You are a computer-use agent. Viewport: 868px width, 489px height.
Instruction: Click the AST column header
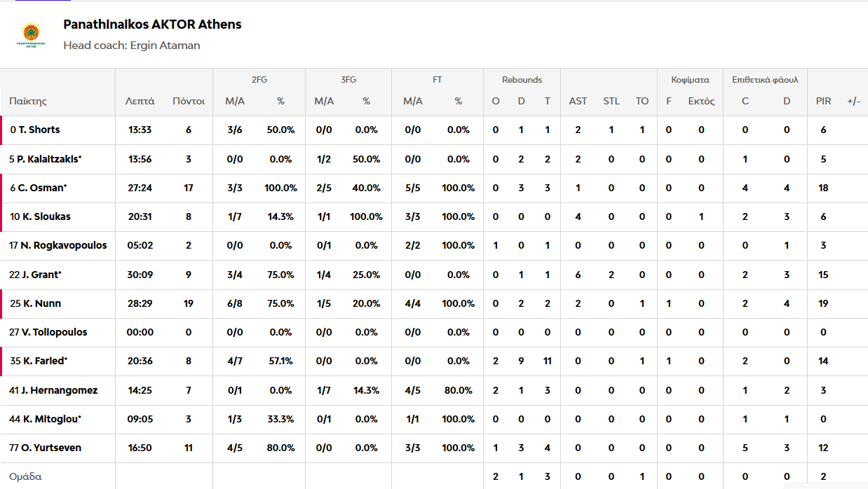[578, 101]
